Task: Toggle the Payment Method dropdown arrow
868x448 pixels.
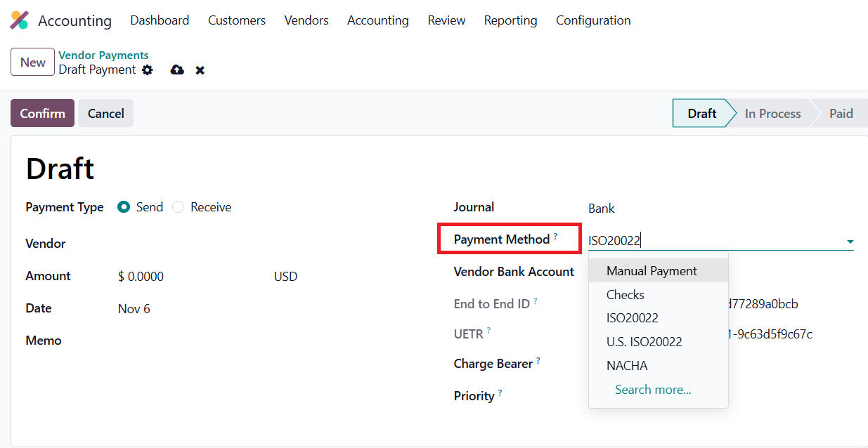Action: 850,242
